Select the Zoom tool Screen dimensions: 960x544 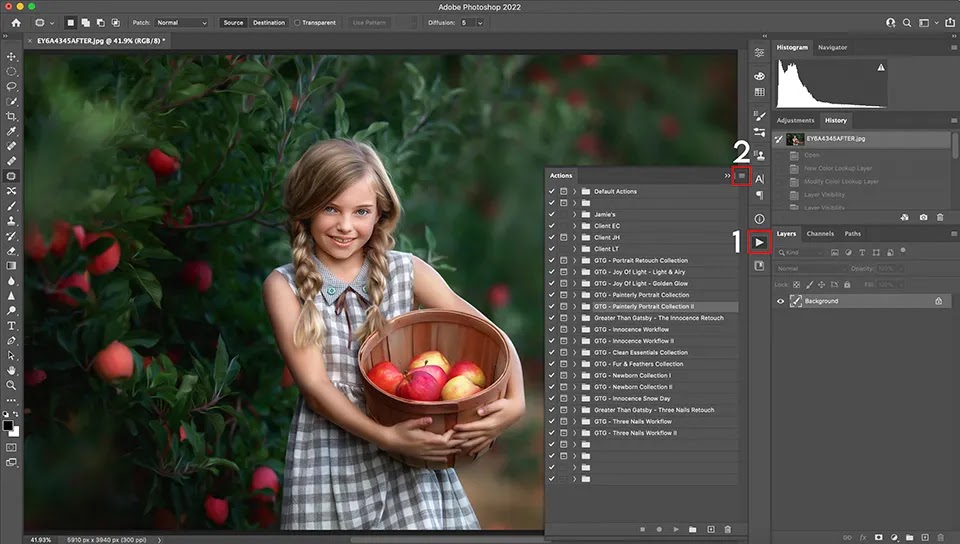[11, 385]
